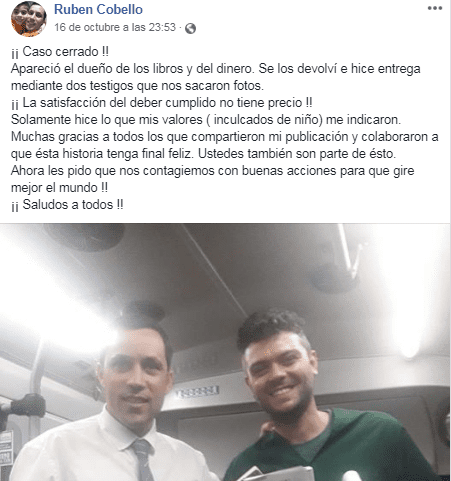
Task: Open the Ruben Cobello profile name link
Action: (x=98, y=9)
